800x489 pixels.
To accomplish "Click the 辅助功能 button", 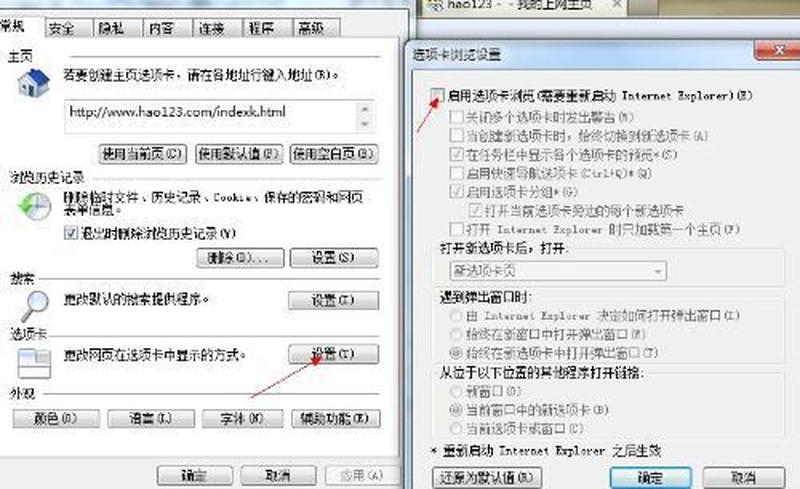I will (335, 419).
